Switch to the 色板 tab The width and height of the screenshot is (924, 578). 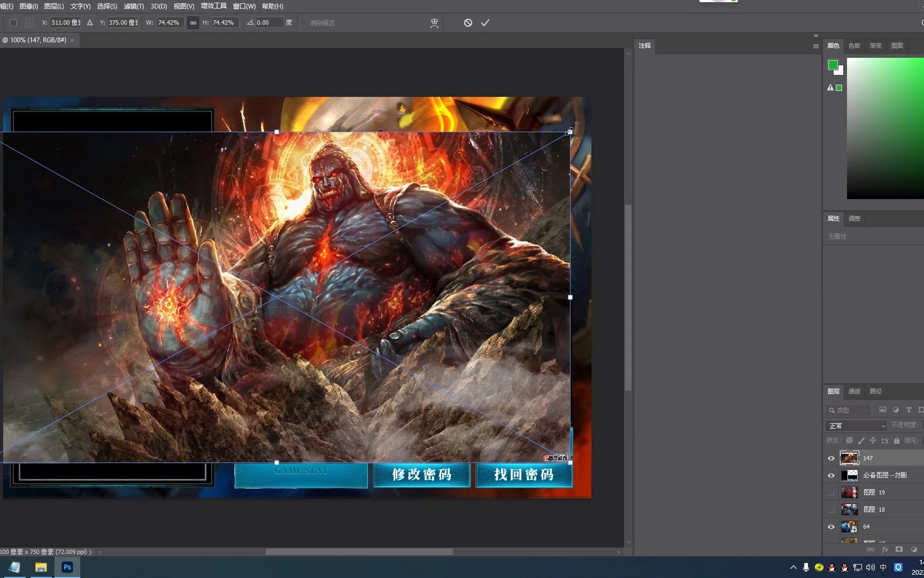(854, 45)
